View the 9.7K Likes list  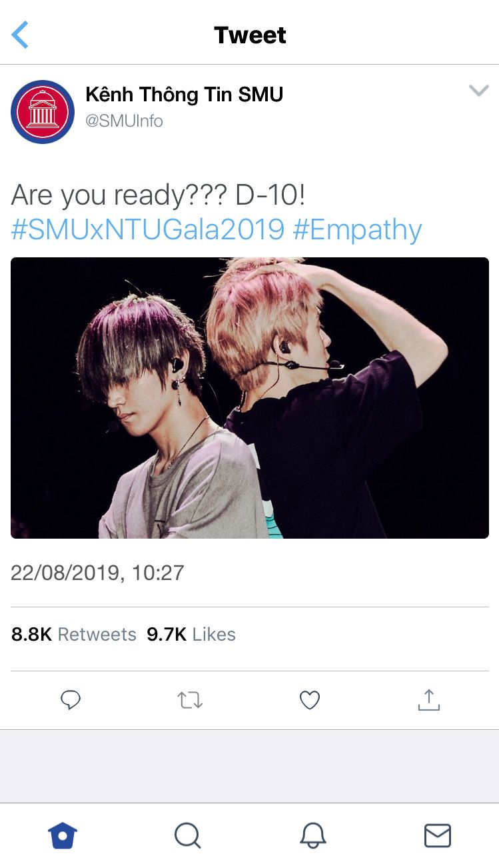click(x=191, y=635)
